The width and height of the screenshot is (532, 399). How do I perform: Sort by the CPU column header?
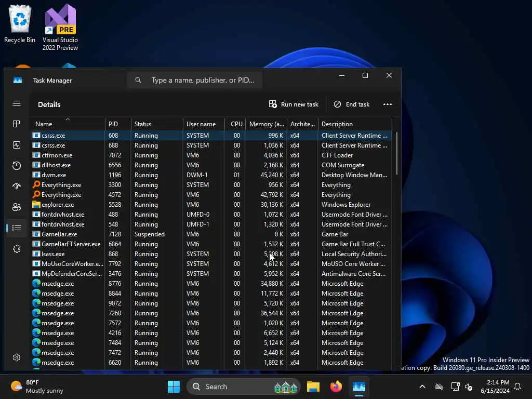point(236,124)
